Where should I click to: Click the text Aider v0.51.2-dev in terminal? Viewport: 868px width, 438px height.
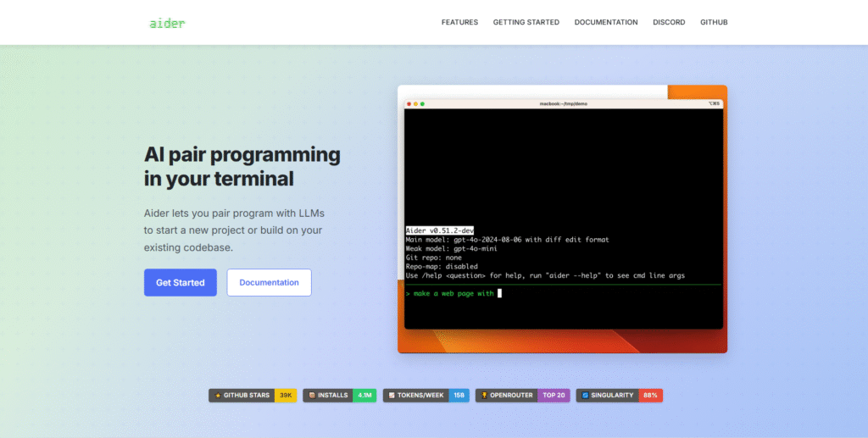pos(440,230)
